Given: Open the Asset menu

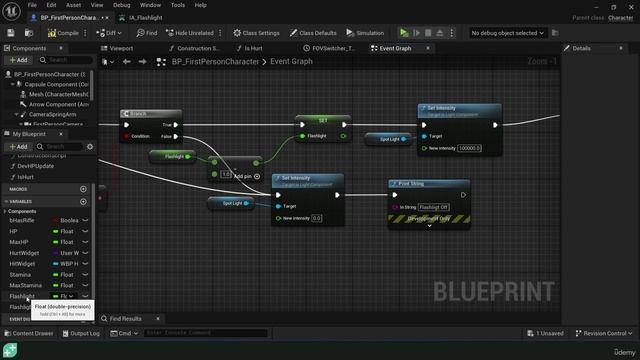Looking at the screenshot, I should point(73,5).
